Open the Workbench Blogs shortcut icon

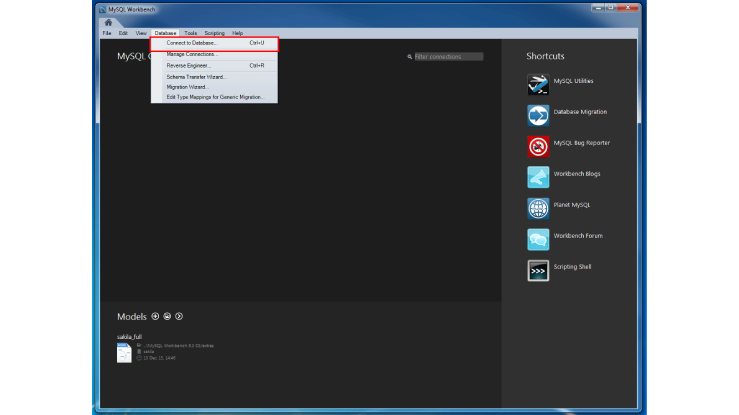538,178
